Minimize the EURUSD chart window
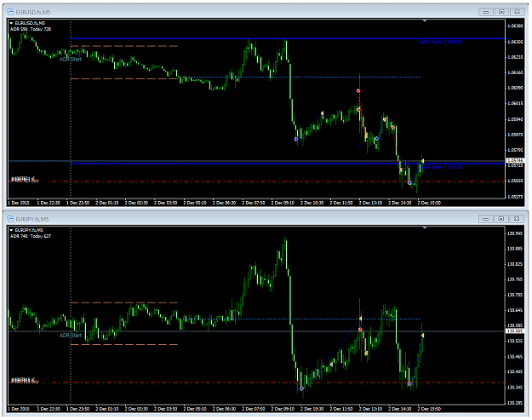Viewport: 532px width, 420px height. [486, 12]
